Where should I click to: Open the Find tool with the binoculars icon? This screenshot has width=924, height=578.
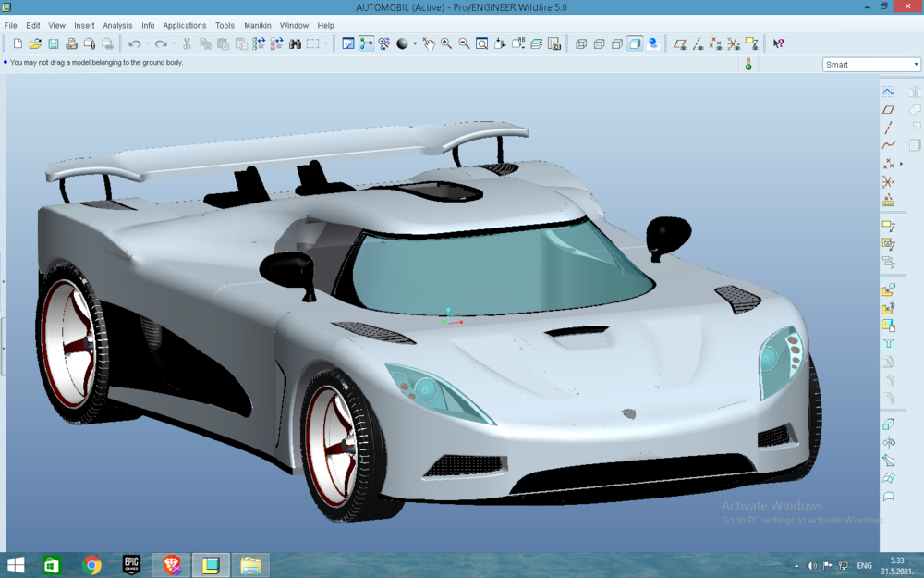(x=296, y=43)
